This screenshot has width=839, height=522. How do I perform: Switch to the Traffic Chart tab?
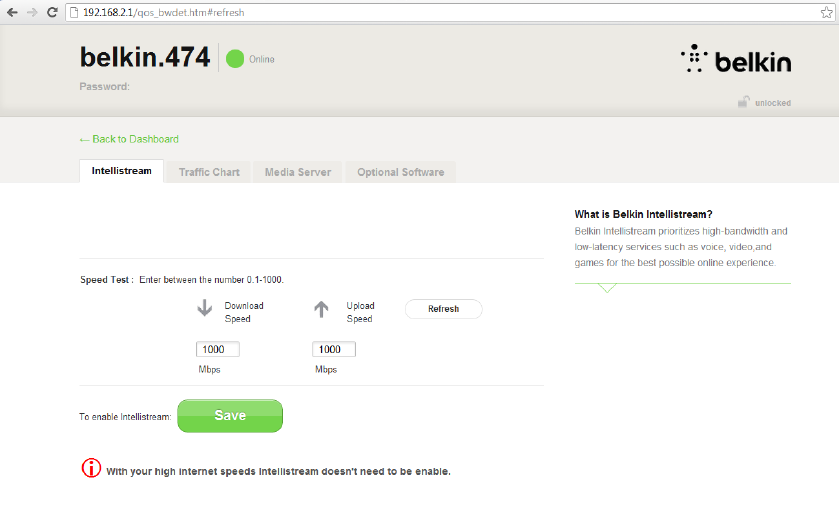point(209,172)
